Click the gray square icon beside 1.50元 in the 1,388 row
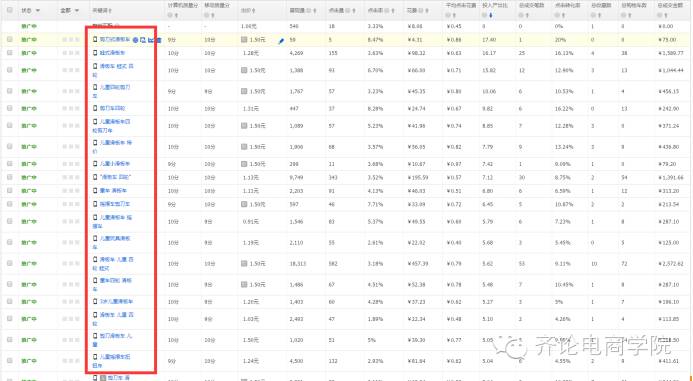 [244, 70]
